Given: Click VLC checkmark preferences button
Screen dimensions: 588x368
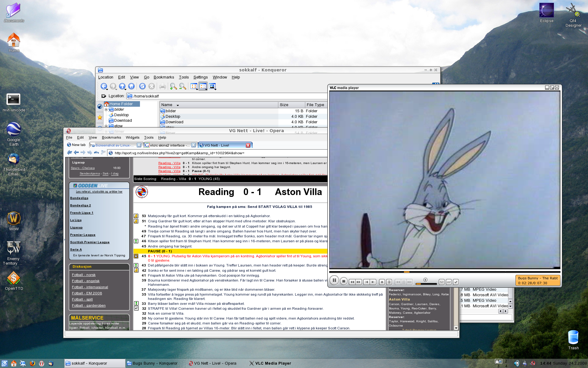Looking at the screenshot, I should point(456,282).
